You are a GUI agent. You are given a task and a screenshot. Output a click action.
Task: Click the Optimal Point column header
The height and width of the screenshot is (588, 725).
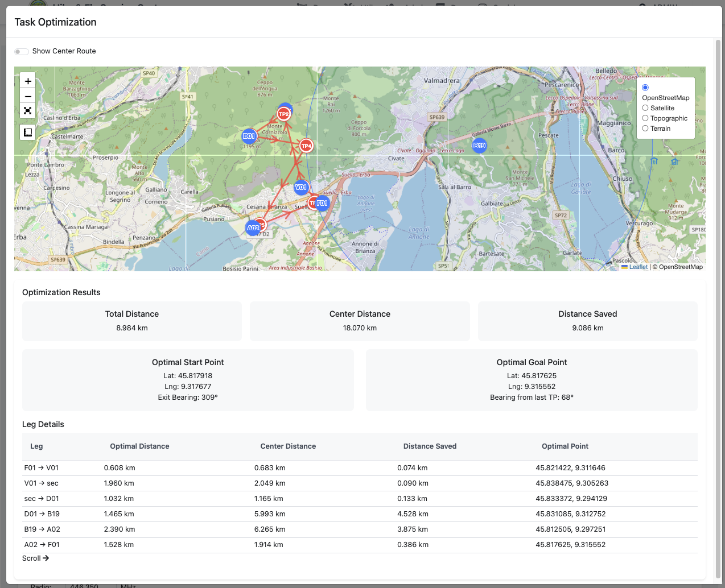[565, 446]
